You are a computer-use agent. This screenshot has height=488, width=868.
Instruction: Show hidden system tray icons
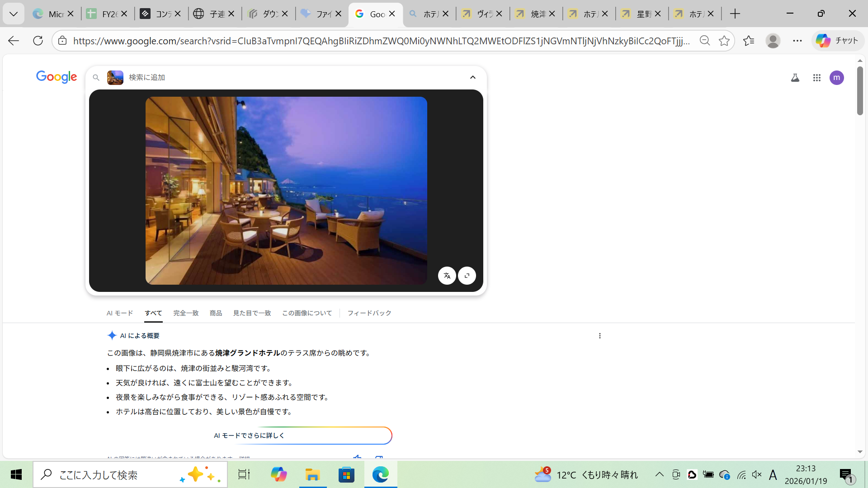pyautogui.click(x=659, y=474)
